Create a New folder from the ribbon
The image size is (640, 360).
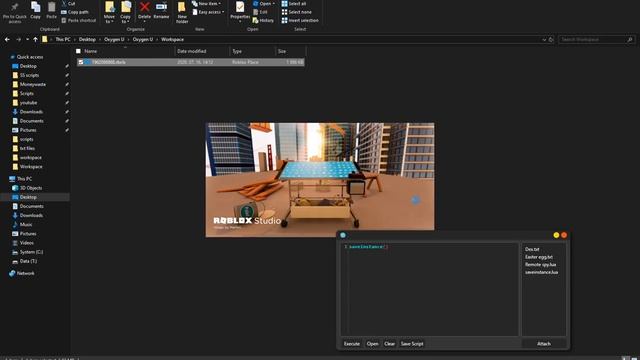pos(182,12)
